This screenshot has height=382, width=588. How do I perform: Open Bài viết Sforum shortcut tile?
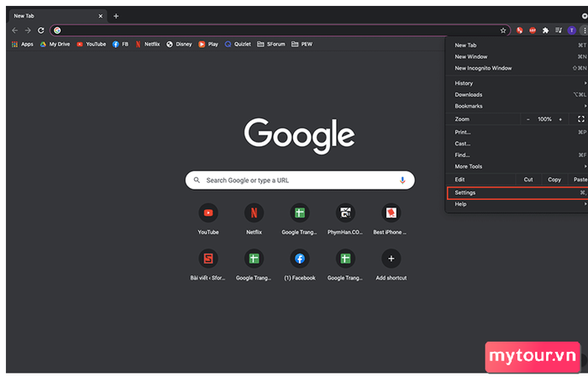208,265
